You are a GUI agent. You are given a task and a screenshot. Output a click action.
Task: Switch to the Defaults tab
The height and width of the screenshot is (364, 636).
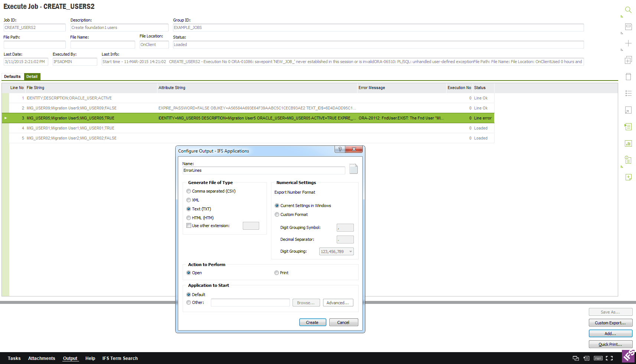pos(12,76)
